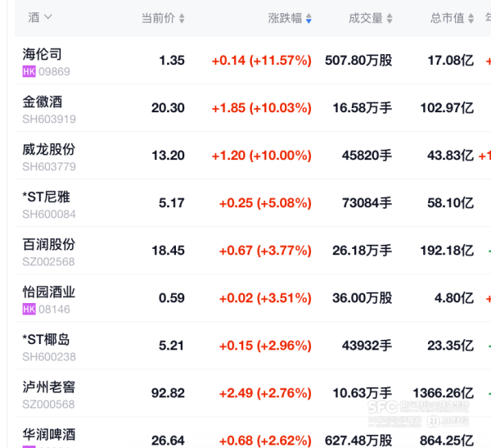Click market cap 192.18亿
Viewport: 491px width, 448px height.
click(447, 251)
